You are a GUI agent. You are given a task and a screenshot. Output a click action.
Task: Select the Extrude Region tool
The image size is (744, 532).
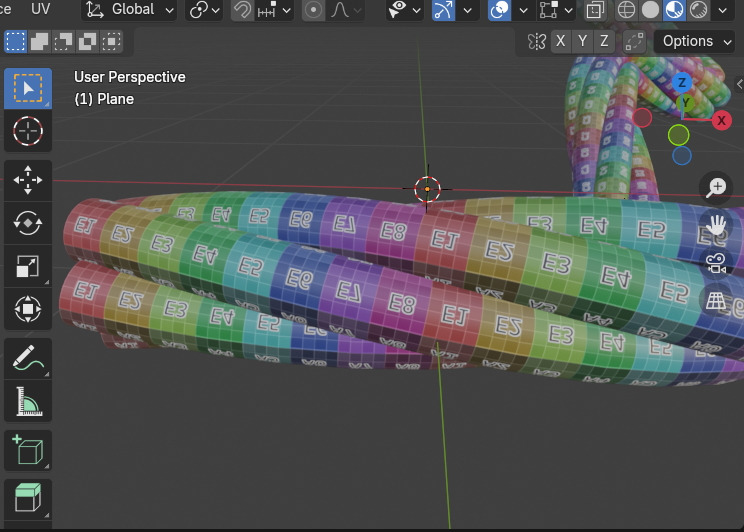28,498
